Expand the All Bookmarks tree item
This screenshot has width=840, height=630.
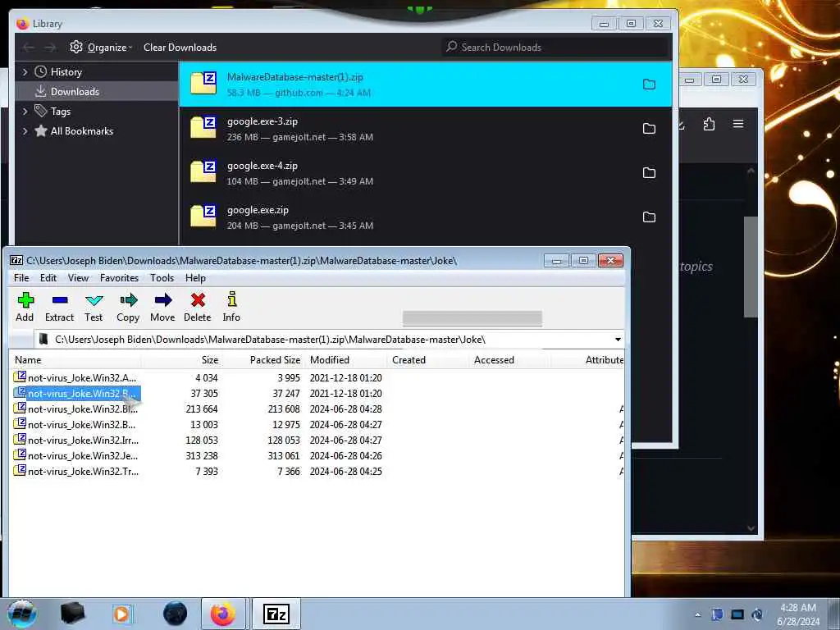(25, 131)
